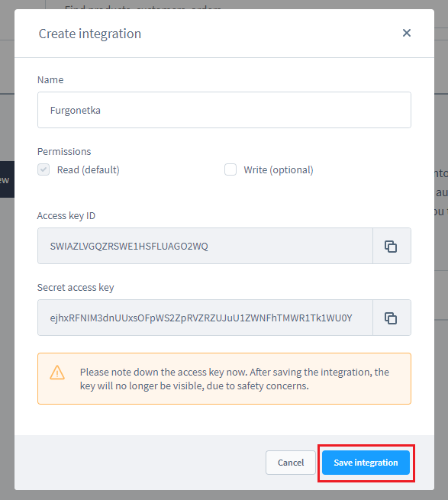This screenshot has height=500, width=448.
Task: Click the 'Name' field label
Action: [50, 79]
